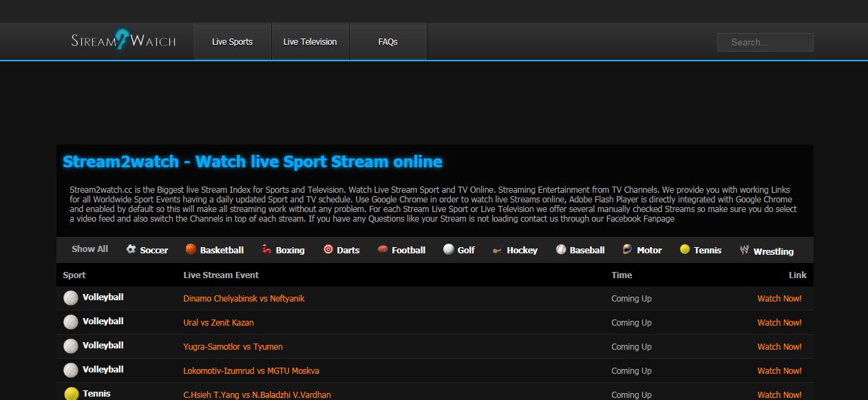Click the boxing gloves icon
The height and width of the screenshot is (400, 868).
point(266,249)
